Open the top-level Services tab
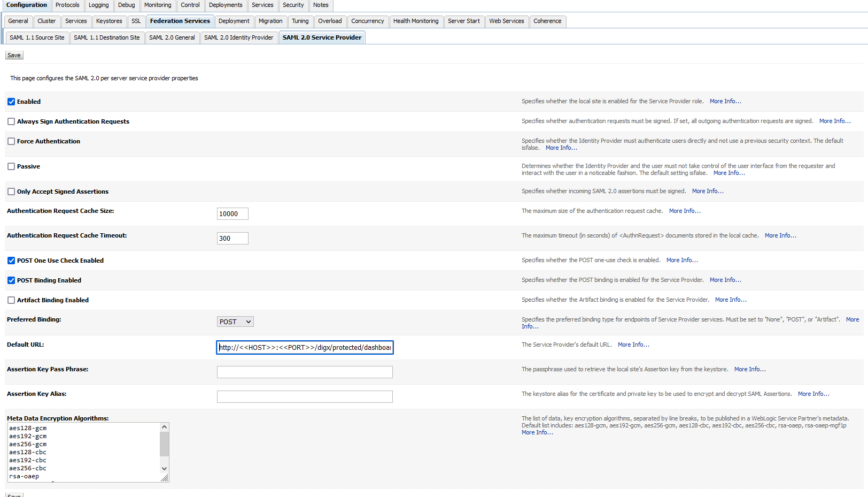This screenshot has width=868, height=497. coord(262,5)
